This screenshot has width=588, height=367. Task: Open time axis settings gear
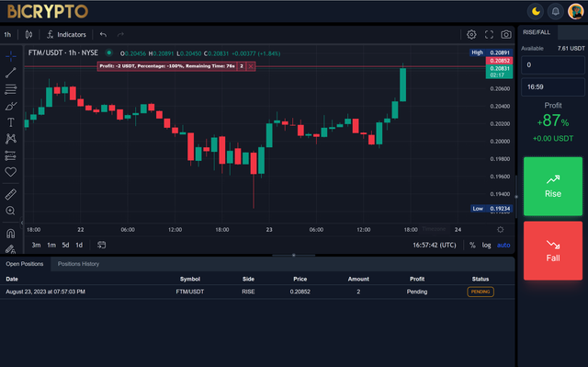(x=500, y=229)
